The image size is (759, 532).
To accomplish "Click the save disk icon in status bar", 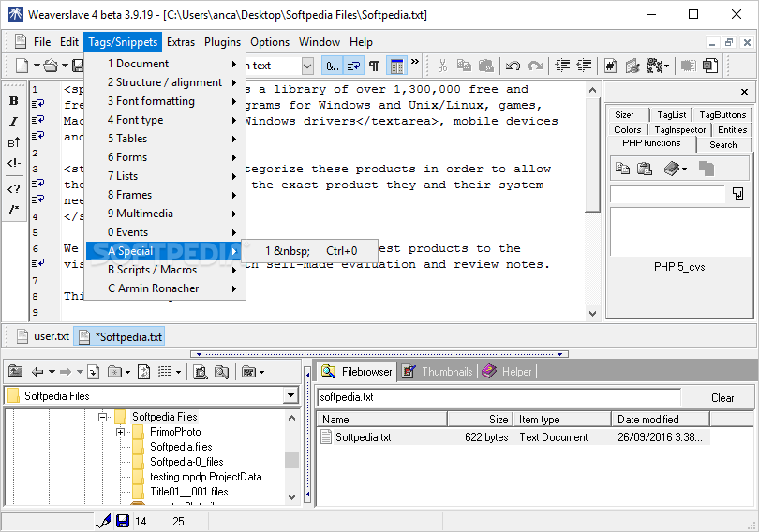I will (123, 521).
